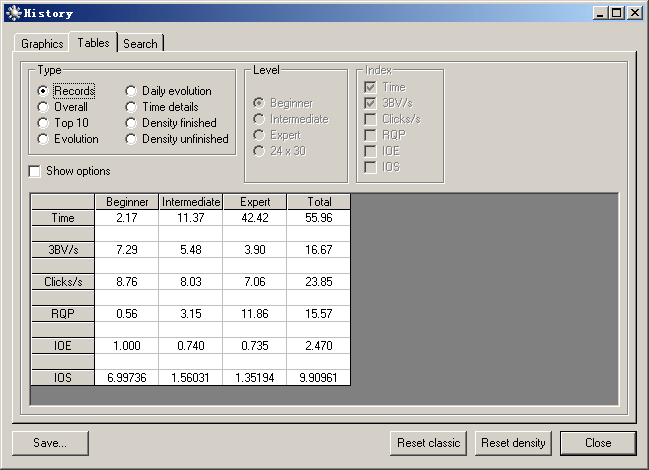Select the Expert column header

[255, 202]
